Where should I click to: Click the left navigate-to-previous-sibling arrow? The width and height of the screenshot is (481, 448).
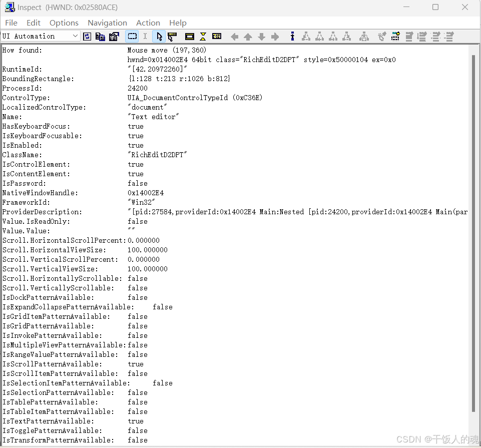[235, 36]
